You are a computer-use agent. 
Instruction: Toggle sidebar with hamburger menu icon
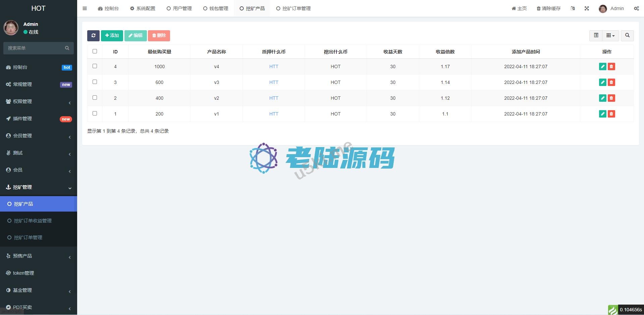click(x=85, y=8)
